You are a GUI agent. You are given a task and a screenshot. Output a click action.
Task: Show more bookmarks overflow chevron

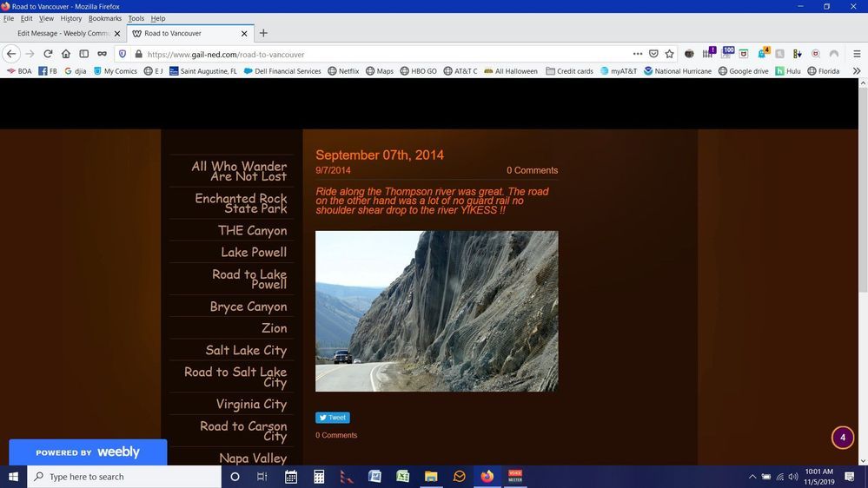click(x=856, y=71)
